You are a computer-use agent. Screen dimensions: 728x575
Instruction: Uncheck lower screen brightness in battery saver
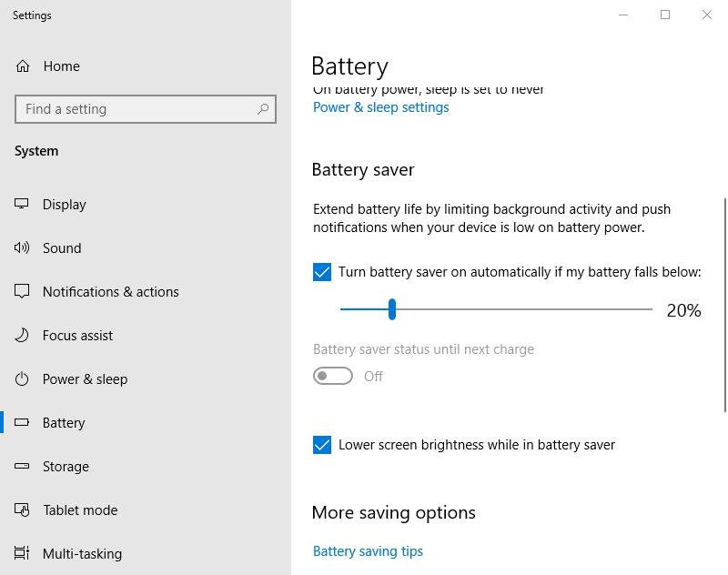coord(322,445)
